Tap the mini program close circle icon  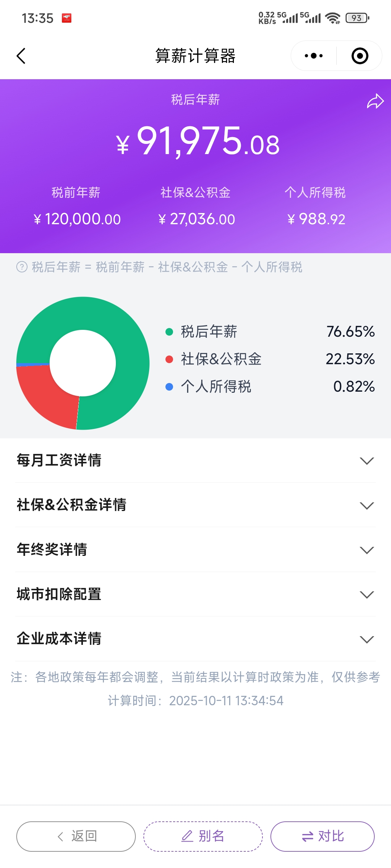click(x=360, y=56)
